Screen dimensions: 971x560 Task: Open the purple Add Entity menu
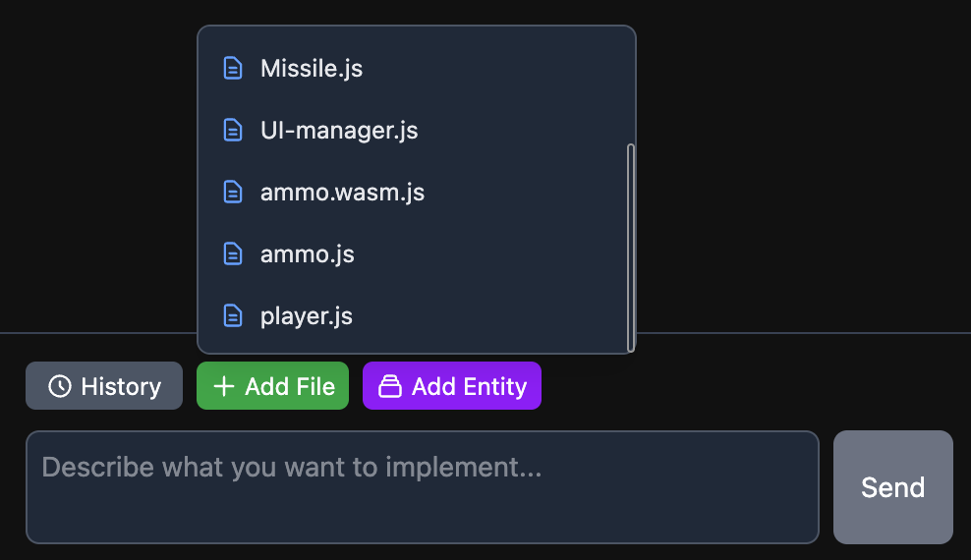[x=452, y=386]
